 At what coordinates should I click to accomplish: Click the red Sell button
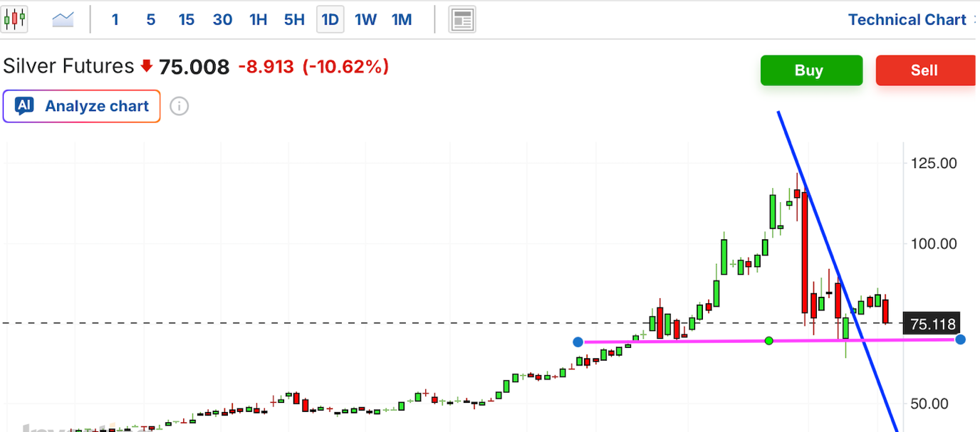(925, 70)
